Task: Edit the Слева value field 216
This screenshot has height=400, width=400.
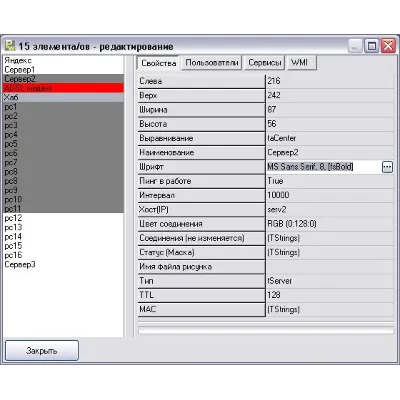Action: click(x=330, y=81)
